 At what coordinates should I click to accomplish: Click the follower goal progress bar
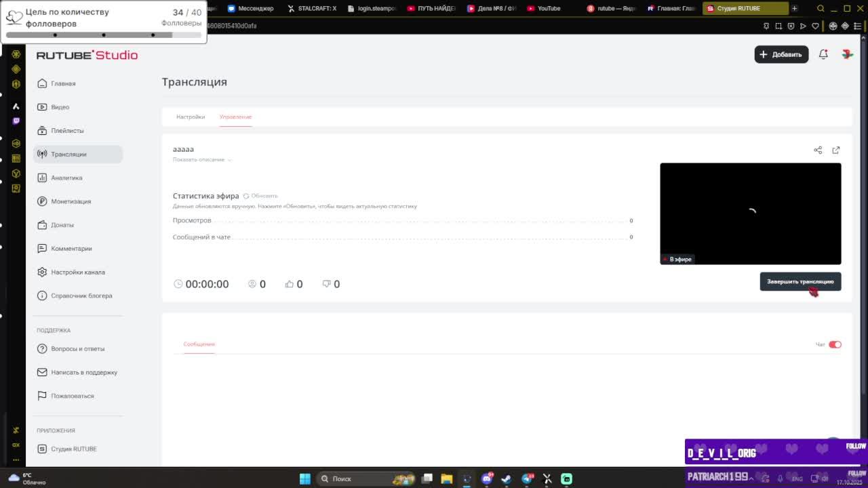click(103, 35)
